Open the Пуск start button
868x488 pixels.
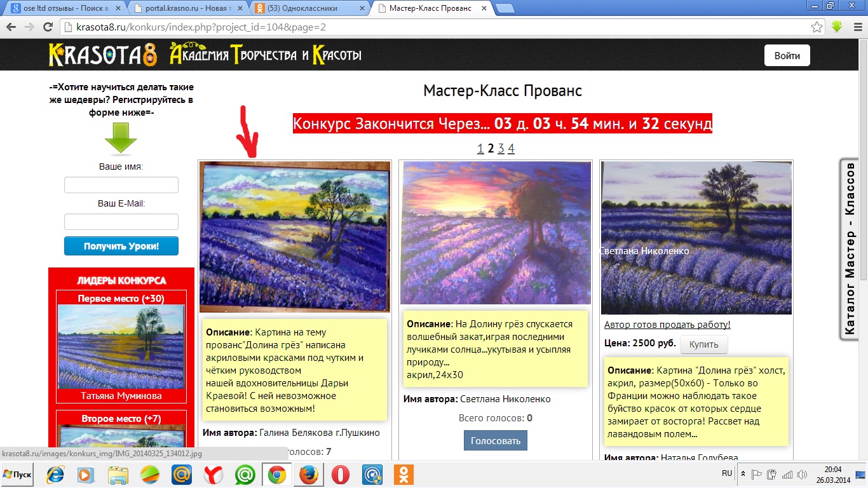[17, 475]
